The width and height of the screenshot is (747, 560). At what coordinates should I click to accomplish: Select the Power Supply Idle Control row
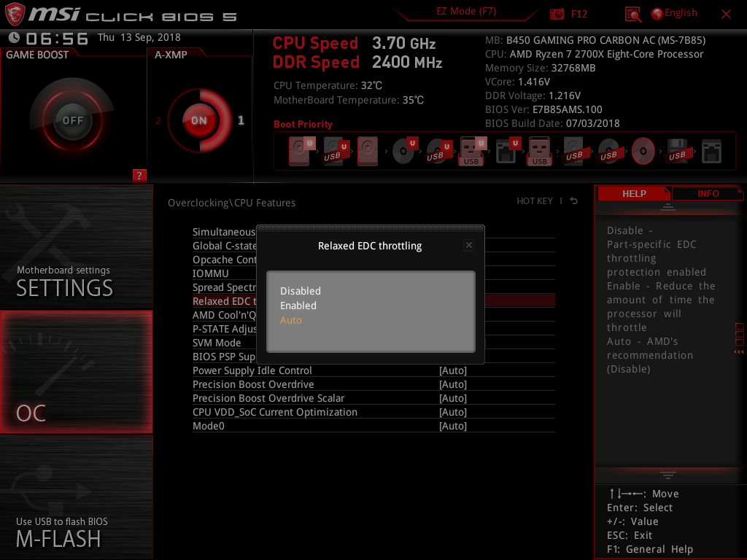pyautogui.click(x=373, y=370)
